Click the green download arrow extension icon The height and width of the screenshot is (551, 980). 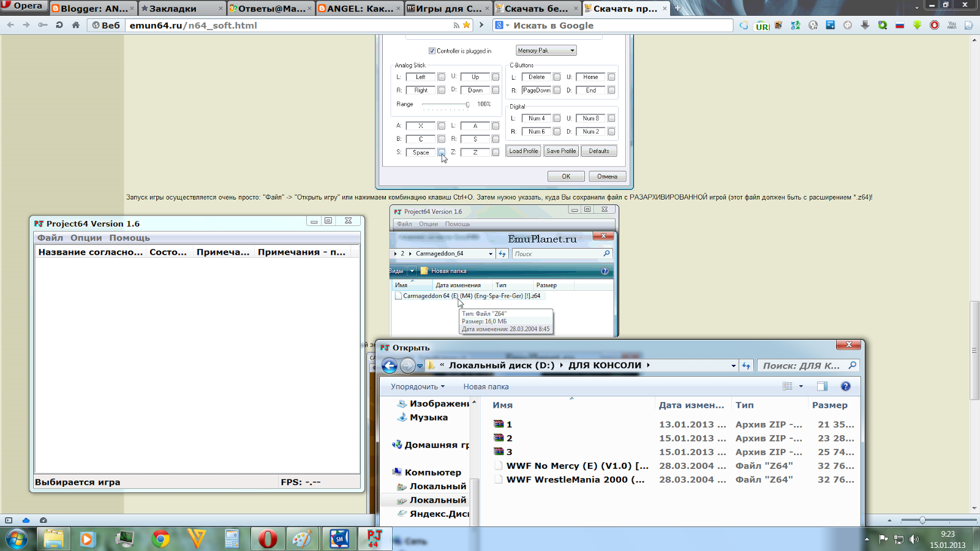(917, 25)
